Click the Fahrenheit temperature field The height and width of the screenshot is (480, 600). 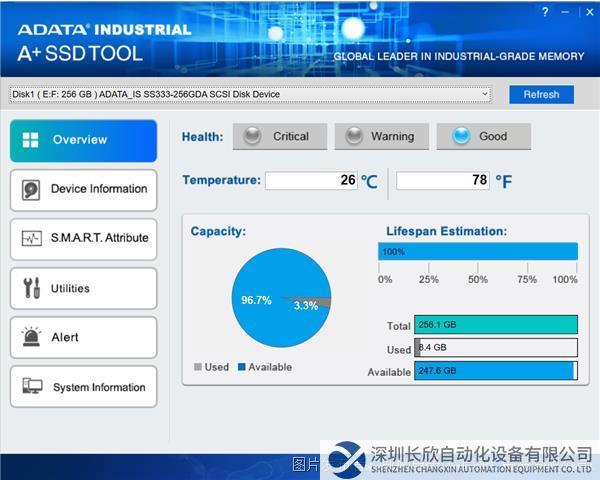(442, 181)
